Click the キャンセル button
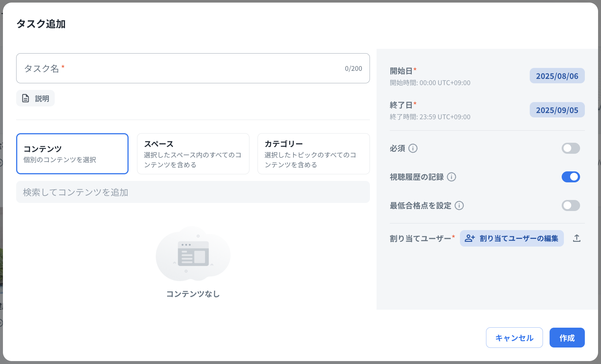This screenshot has width=601, height=364. tap(514, 338)
